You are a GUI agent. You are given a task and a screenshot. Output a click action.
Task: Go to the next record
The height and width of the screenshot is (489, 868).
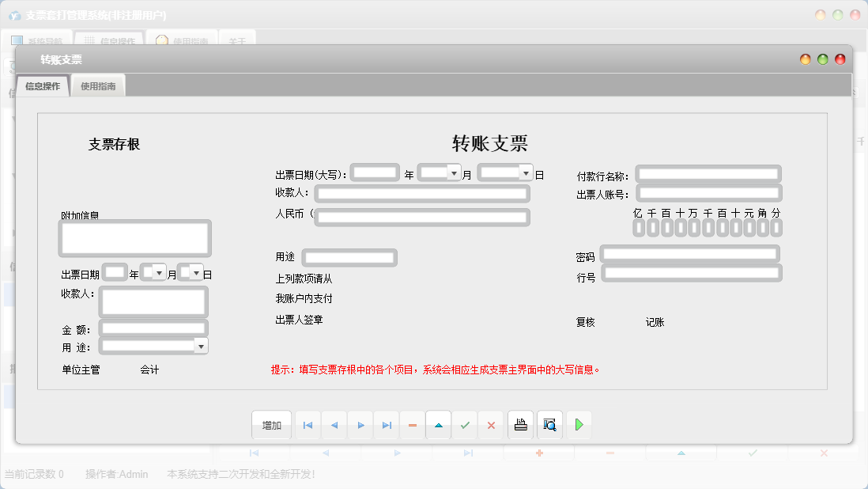360,425
